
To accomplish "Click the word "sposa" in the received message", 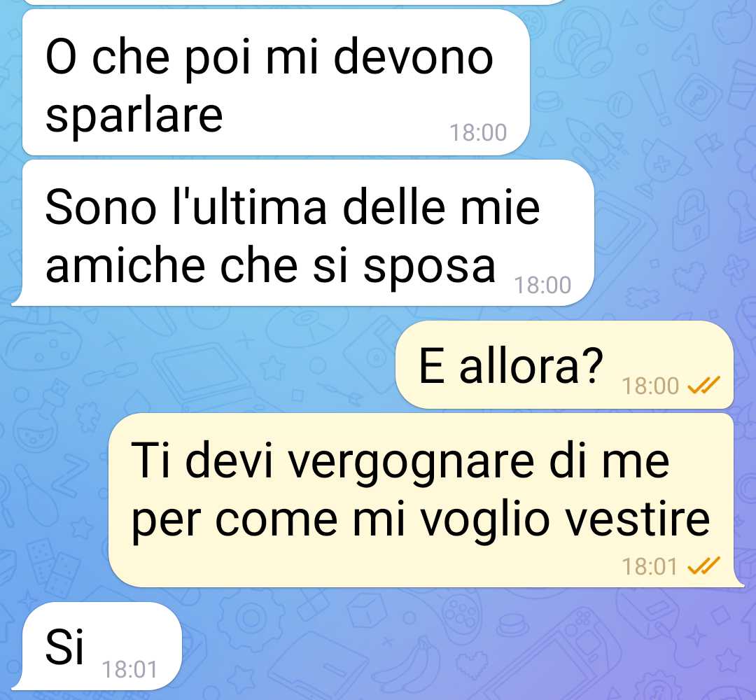I will tap(429, 267).
